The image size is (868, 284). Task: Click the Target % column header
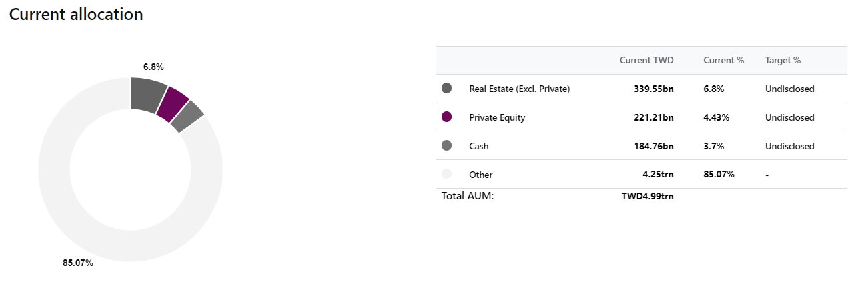(x=783, y=60)
